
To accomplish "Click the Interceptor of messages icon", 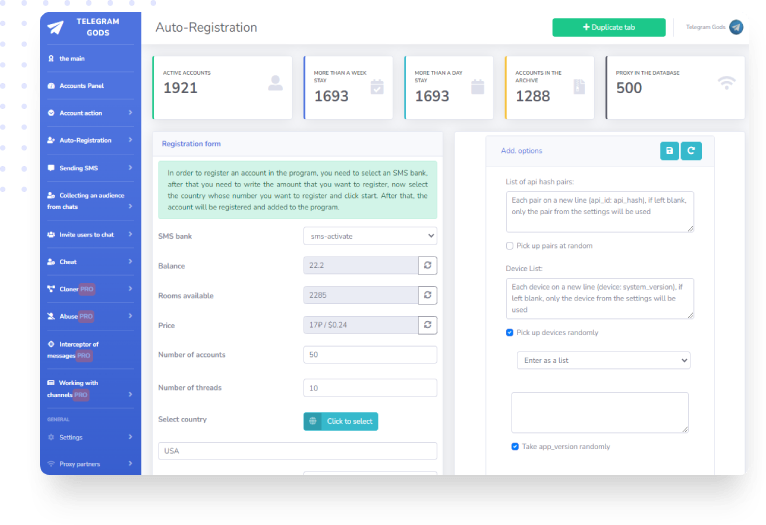I will (51, 344).
